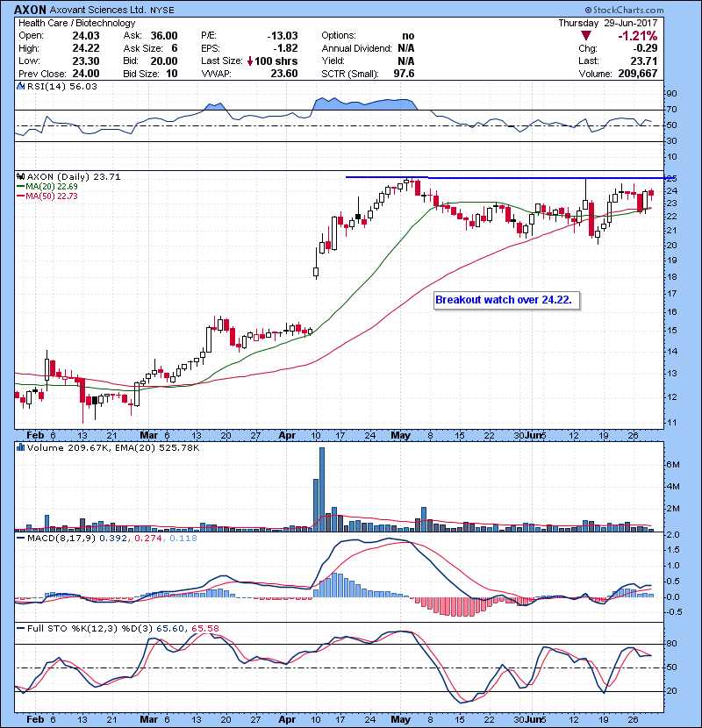Screen dimensions: 702x728
Task: Click the Low value 23.30
Action: point(85,61)
